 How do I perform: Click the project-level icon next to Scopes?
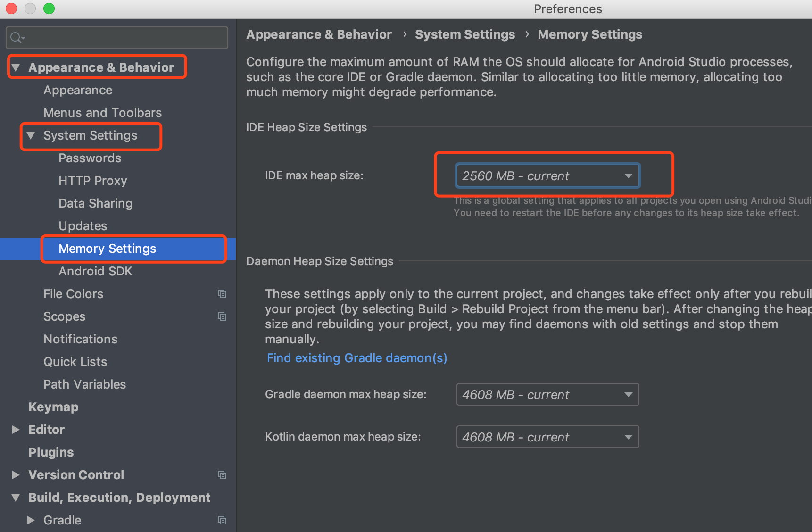pos(222,316)
